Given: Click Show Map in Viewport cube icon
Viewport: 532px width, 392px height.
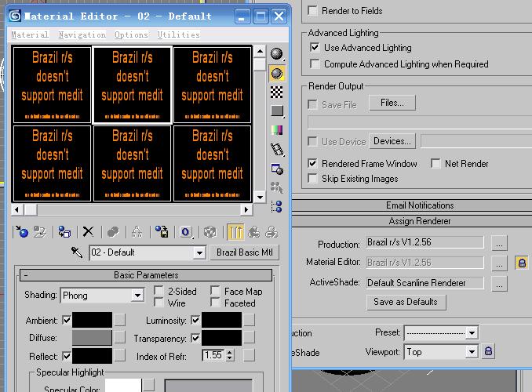Looking at the screenshot, I should [x=210, y=232].
